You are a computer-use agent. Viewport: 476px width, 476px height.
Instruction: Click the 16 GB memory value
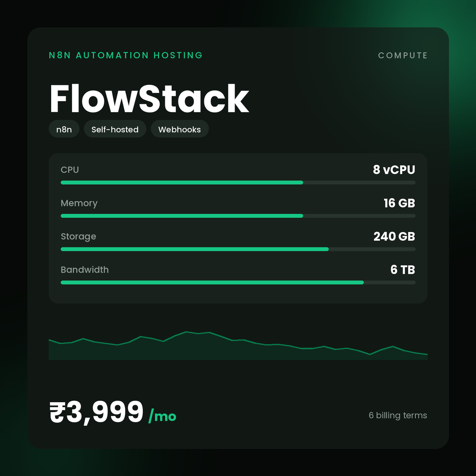[399, 203]
